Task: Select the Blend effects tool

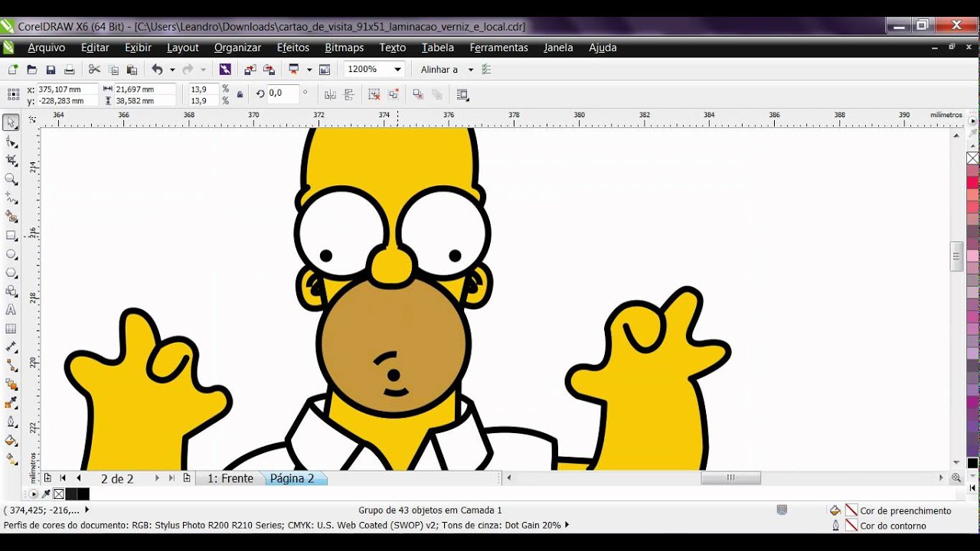Action: pos(11,384)
